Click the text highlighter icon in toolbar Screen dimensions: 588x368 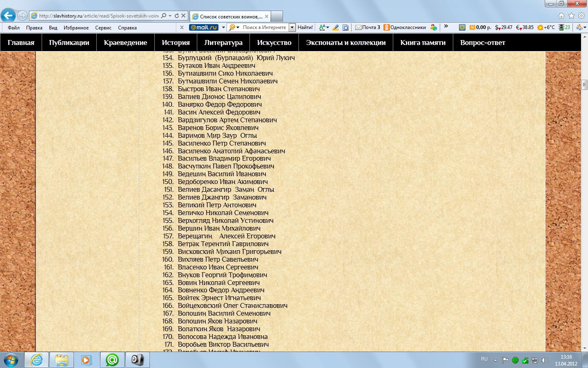(x=336, y=27)
